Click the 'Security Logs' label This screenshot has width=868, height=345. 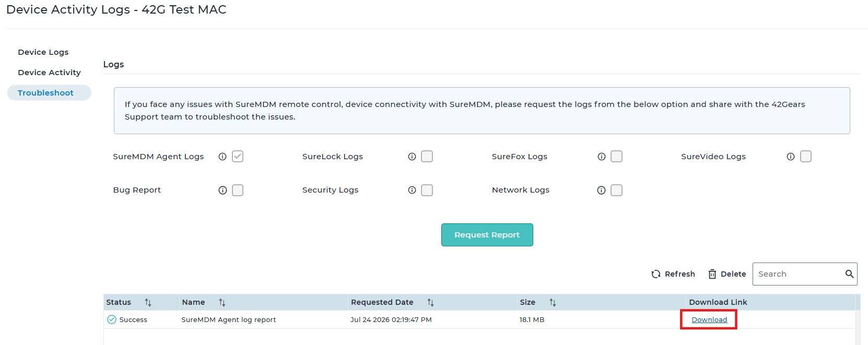(330, 190)
